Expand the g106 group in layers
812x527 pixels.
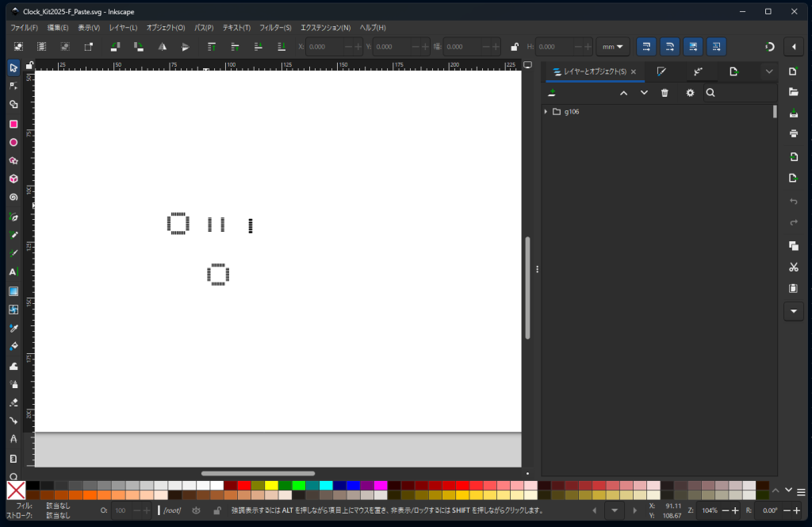(x=546, y=112)
